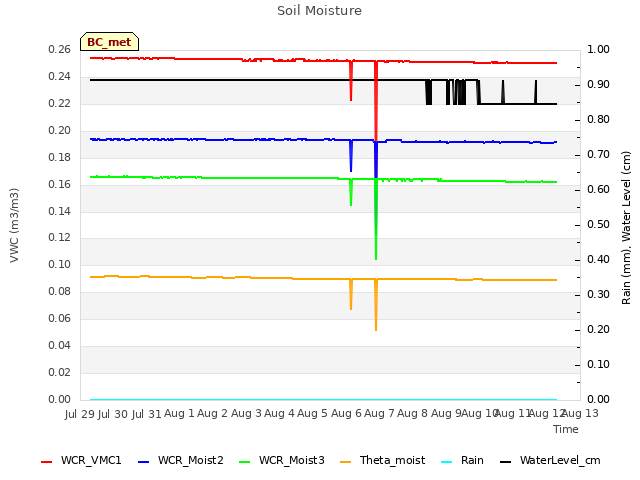Click the Aug 5 x-axis tick label

(312, 413)
